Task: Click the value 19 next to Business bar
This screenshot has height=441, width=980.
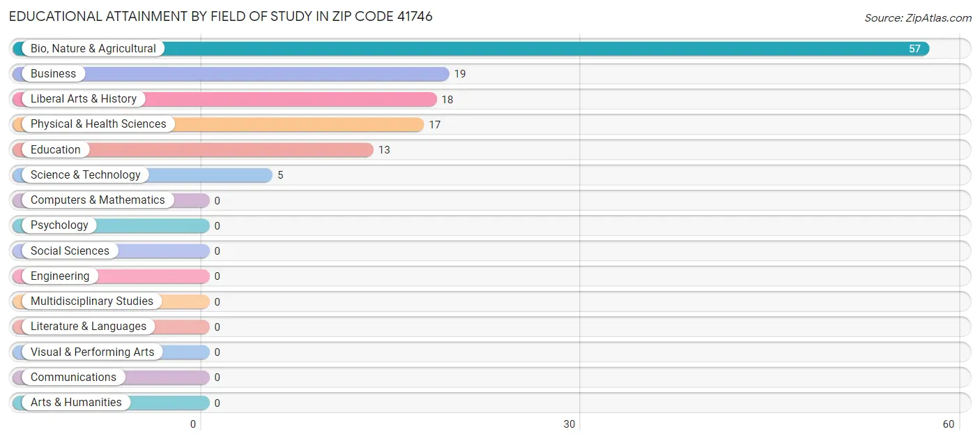Action: click(x=460, y=74)
